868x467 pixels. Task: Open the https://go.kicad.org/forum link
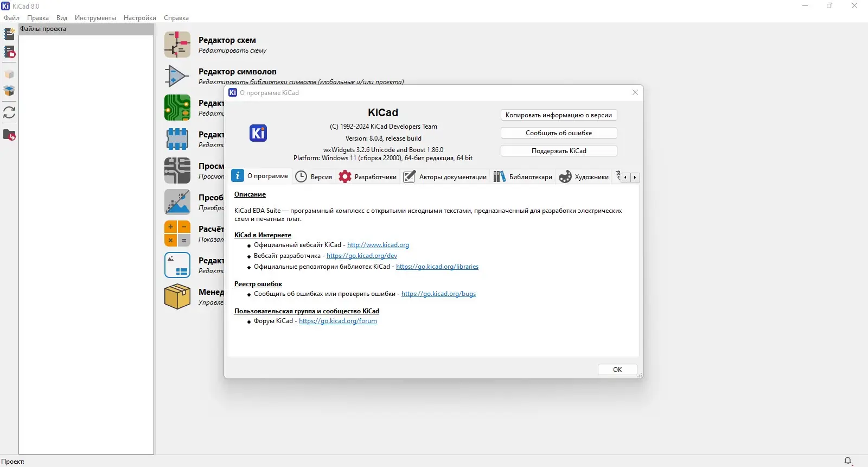(x=338, y=321)
